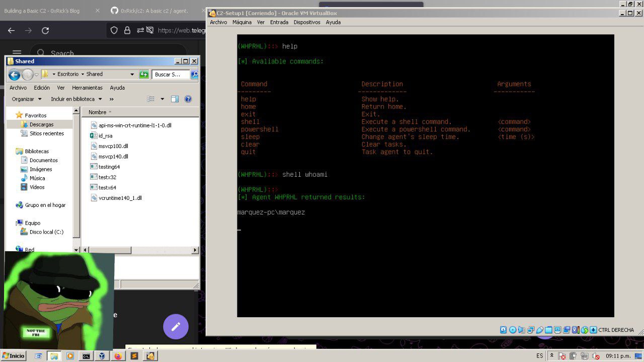Screen dimensions: 644x362
Task: Open the Edición menu in explorer
Action: coord(42,88)
